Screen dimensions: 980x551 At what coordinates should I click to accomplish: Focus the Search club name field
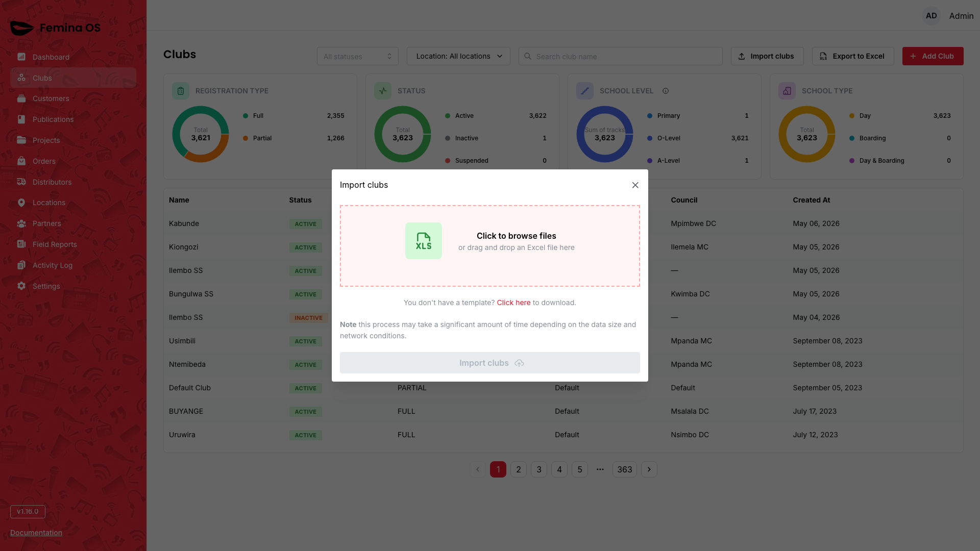coord(620,56)
